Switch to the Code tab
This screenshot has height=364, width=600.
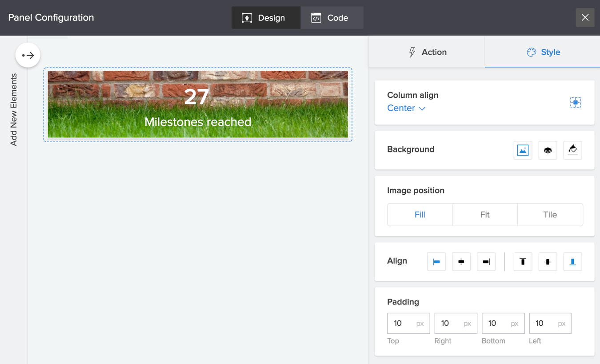click(x=332, y=18)
